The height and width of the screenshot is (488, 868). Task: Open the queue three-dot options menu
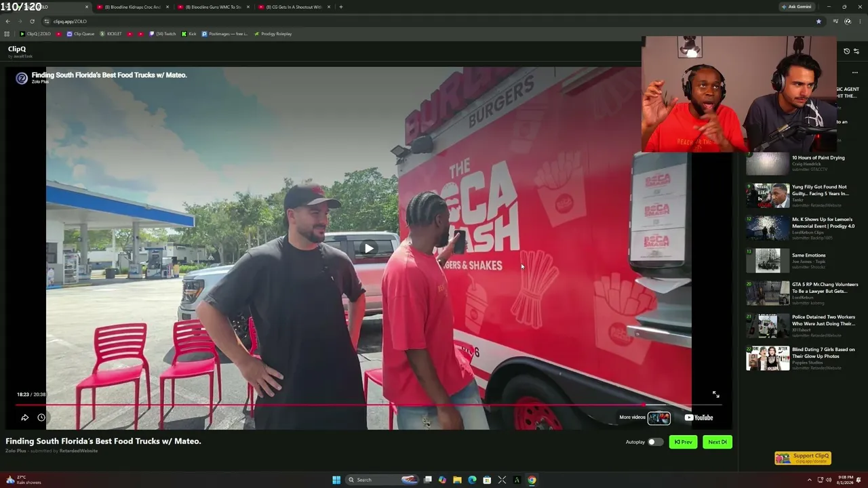click(x=854, y=73)
